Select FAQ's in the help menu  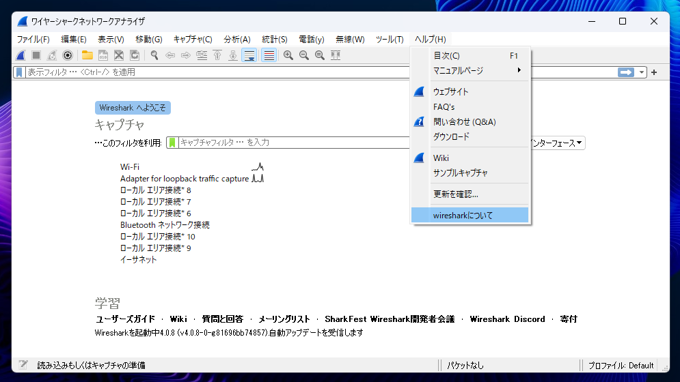470,107
